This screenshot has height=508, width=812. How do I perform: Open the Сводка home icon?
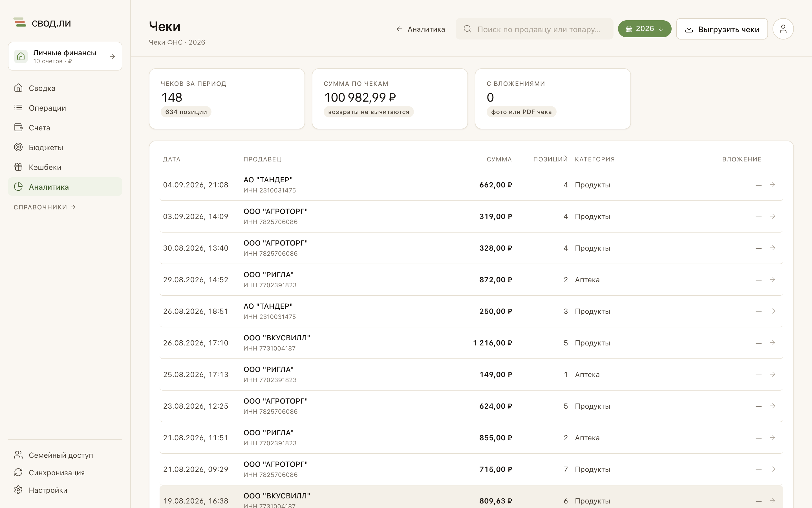pos(18,88)
